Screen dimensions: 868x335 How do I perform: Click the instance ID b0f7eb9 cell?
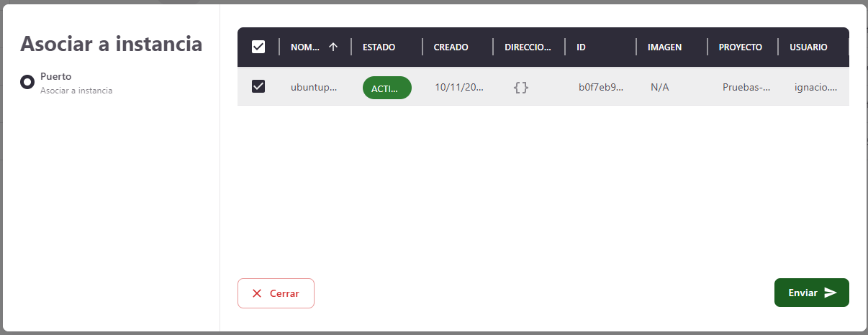pos(600,88)
